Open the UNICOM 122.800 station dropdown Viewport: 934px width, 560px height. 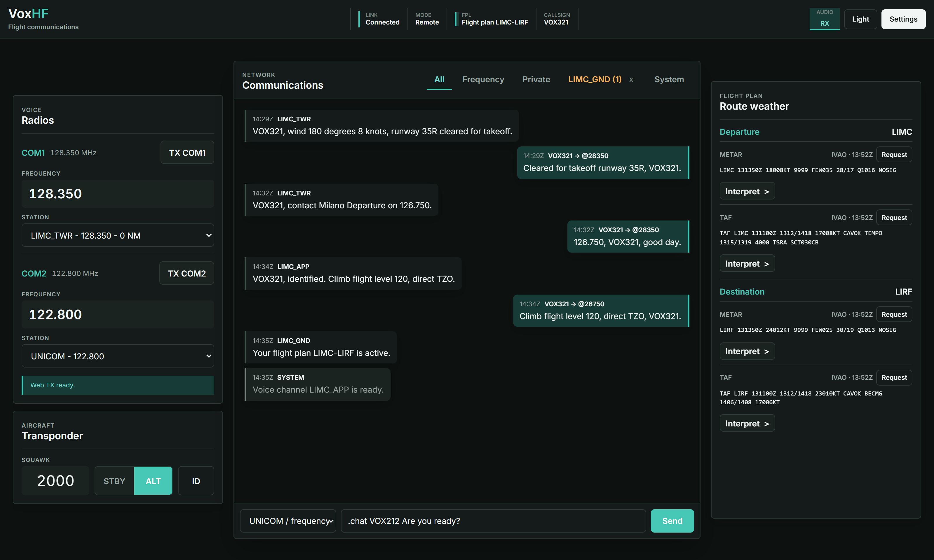coord(118,356)
